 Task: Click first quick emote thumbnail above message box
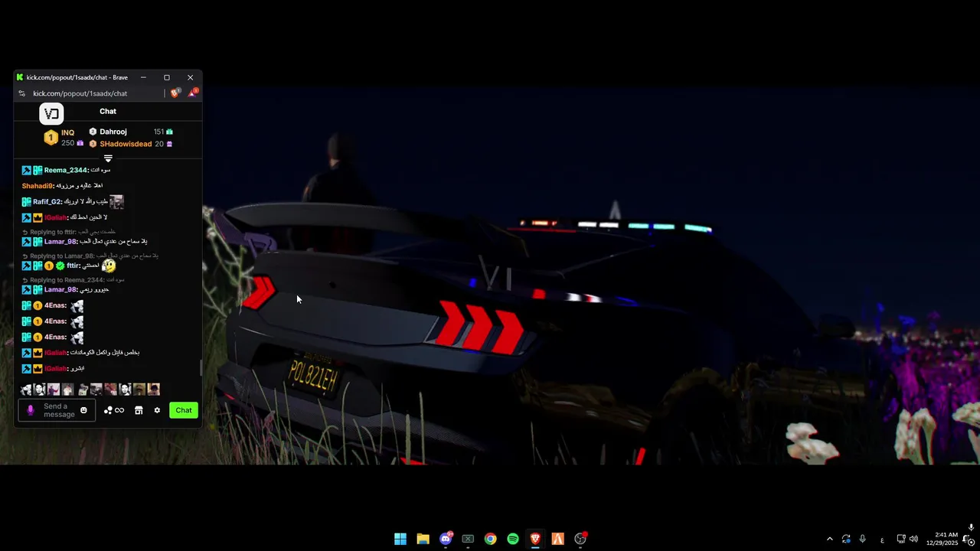point(26,390)
